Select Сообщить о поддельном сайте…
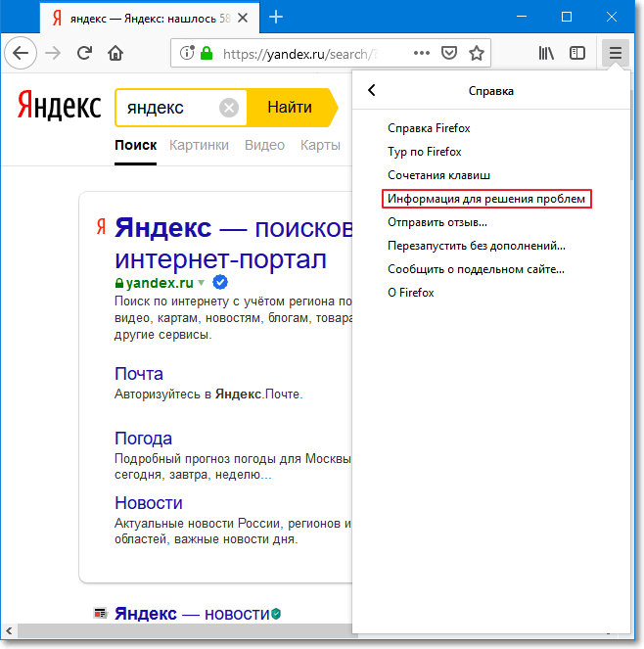Screen dimensions: 644x649 click(x=476, y=269)
